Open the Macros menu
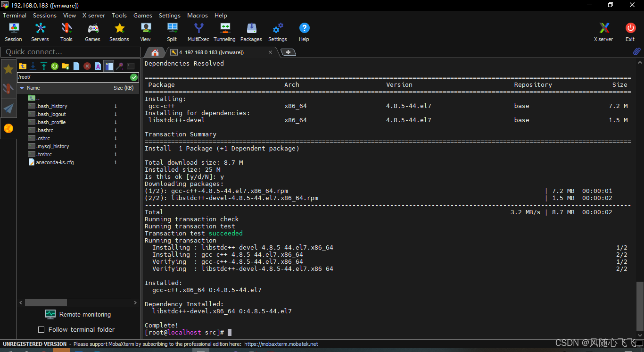The width and height of the screenshot is (644, 352). (198, 15)
